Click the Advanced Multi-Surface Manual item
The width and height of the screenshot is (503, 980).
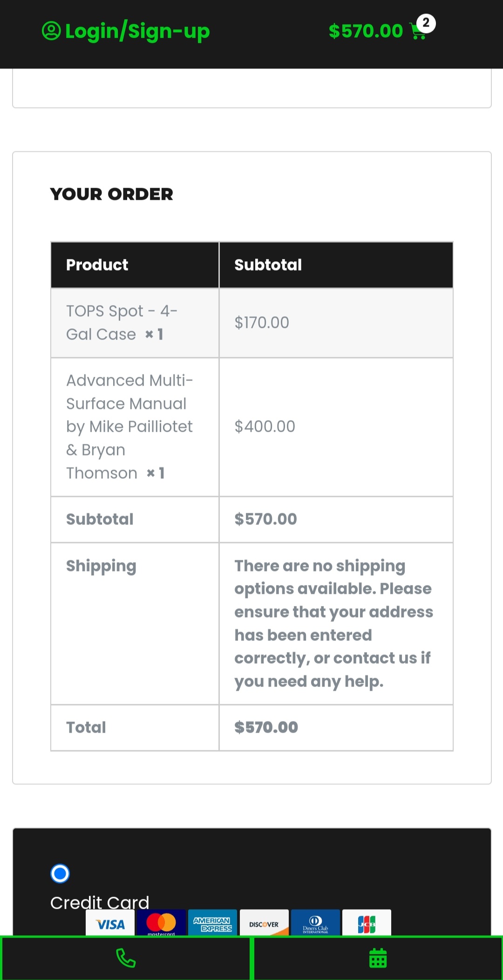[x=129, y=426]
